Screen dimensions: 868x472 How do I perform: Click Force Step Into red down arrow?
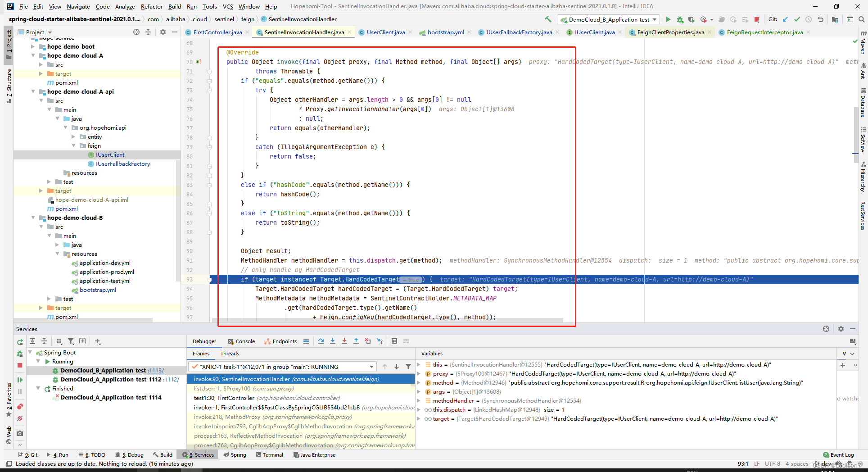[x=344, y=341]
